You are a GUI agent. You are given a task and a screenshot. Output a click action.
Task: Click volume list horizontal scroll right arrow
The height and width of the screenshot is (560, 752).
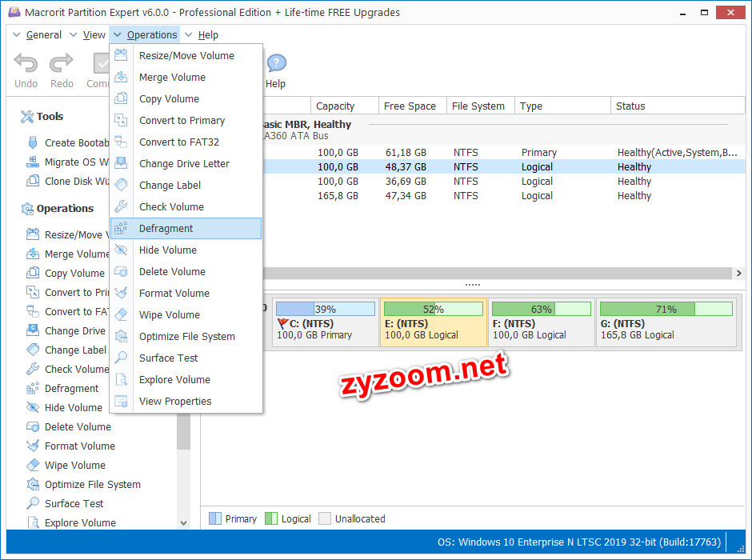coord(739,274)
